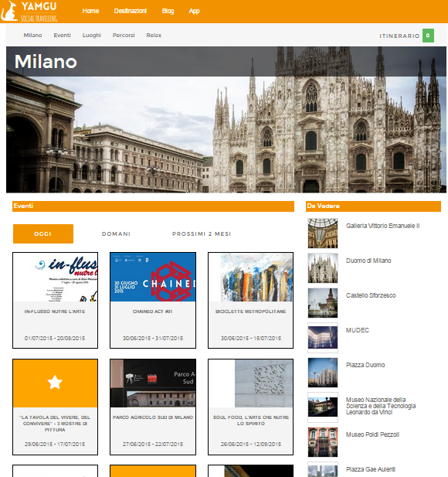
Task: Click the Piazza Duomo link
Action: tap(365, 365)
